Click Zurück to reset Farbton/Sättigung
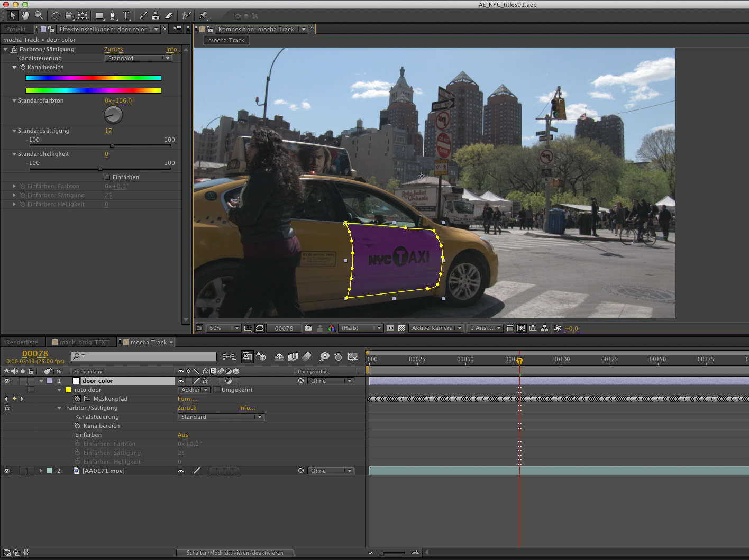 click(113, 49)
